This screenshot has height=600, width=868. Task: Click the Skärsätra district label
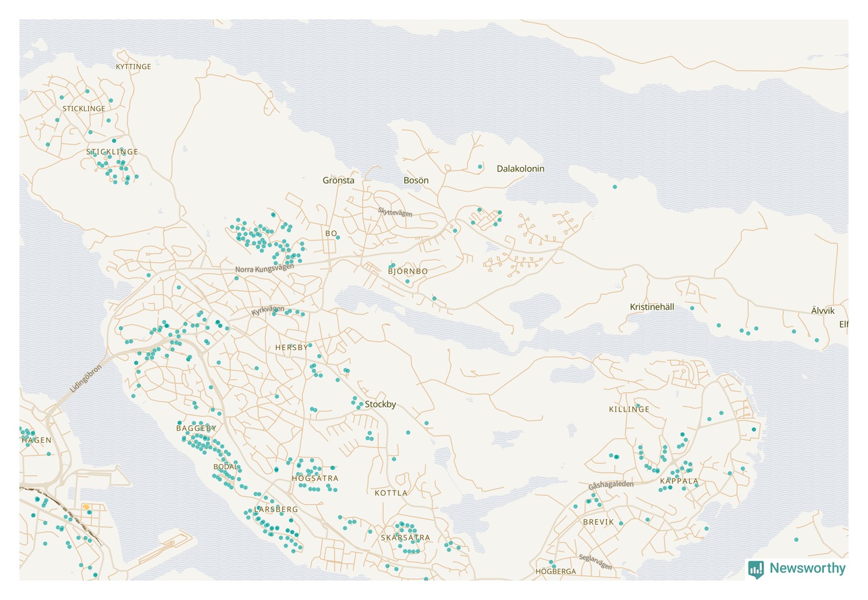405,538
